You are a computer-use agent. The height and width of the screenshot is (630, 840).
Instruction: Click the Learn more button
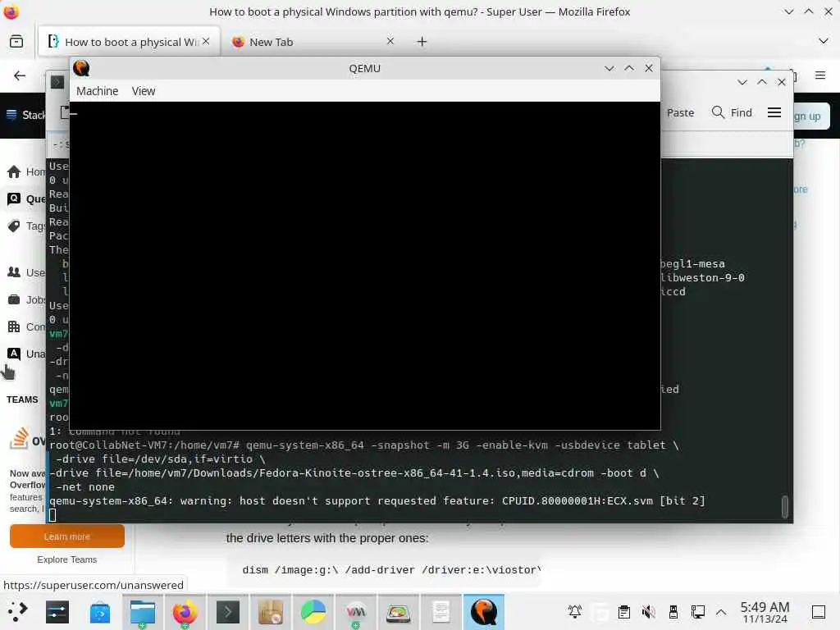coord(67,536)
